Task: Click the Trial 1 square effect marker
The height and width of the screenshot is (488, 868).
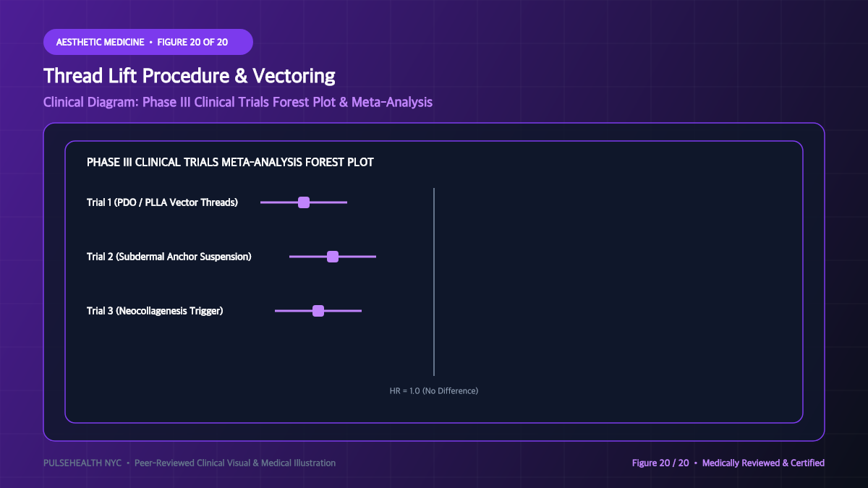Action: (x=304, y=202)
